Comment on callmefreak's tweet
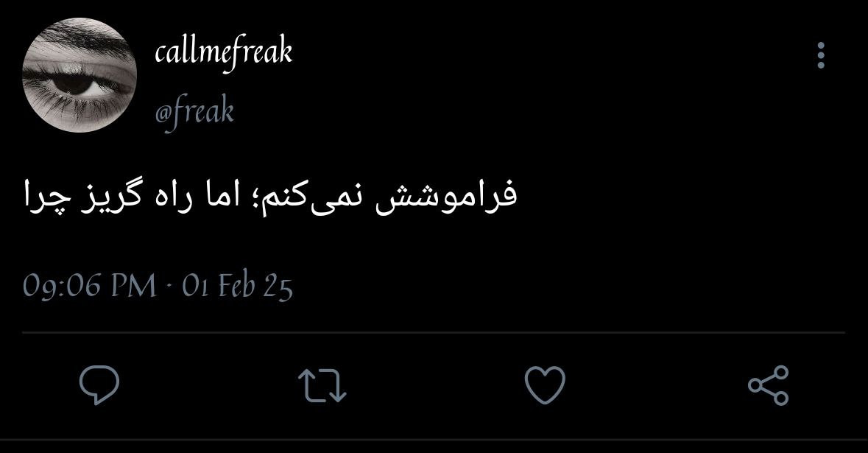868x453 pixels. pyautogui.click(x=99, y=385)
